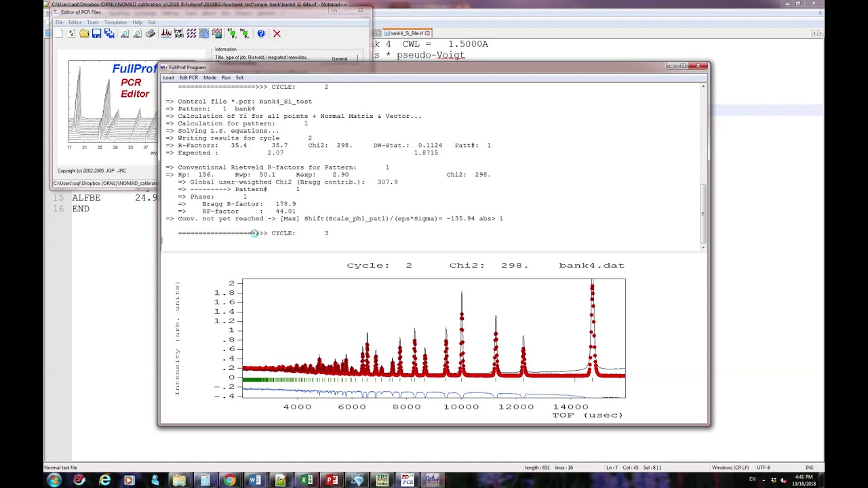
Task: Open the Run menu in FullProf Program
Action: 226,77
